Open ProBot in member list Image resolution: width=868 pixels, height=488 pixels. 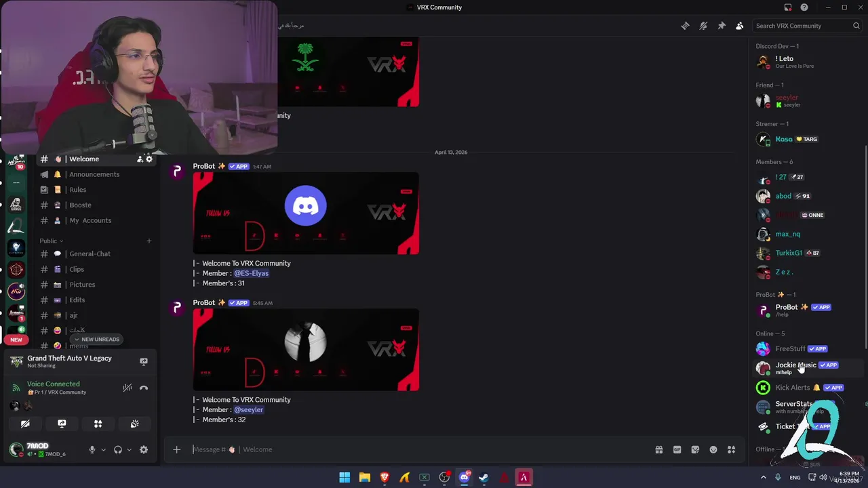(807, 310)
